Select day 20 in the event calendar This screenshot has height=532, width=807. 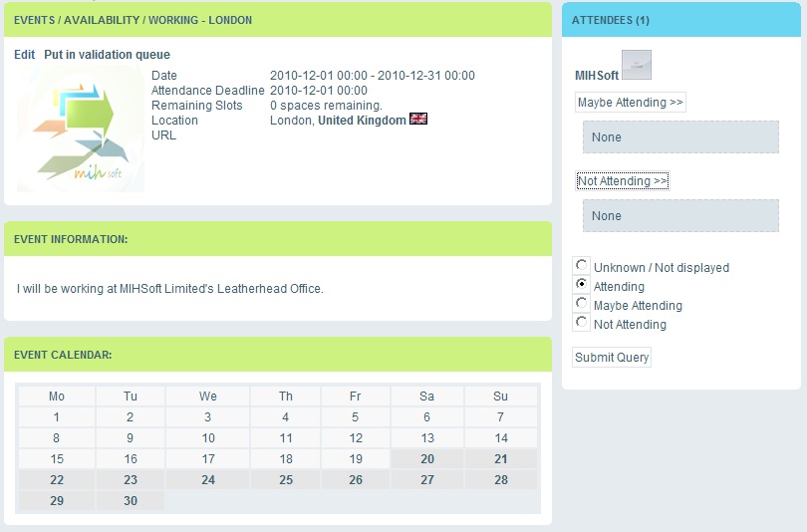pyautogui.click(x=426, y=459)
